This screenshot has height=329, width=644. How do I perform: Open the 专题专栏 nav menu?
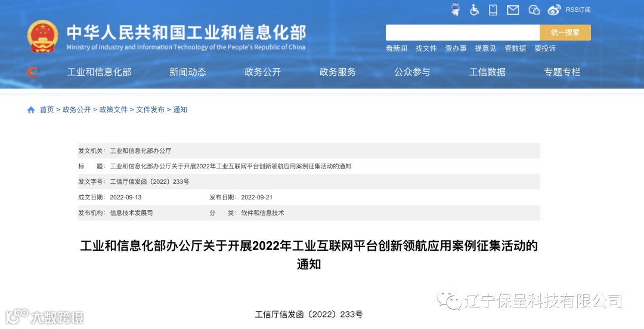click(562, 72)
